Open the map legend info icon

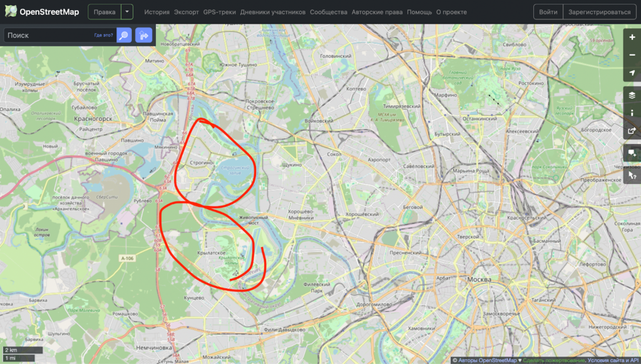[632, 113]
